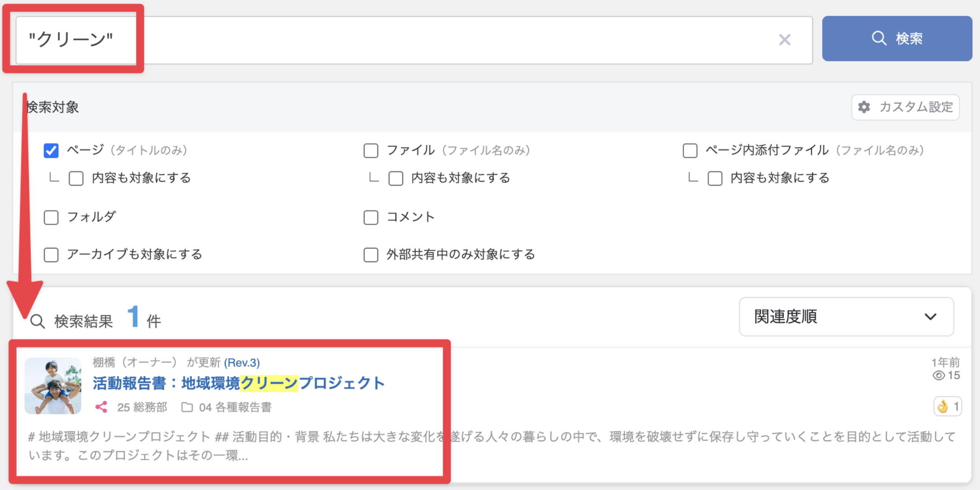This screenshot has width=980, height=490.
Task: Click the folder icon beside 04 各種報告書
Action: tap(187, 407)
